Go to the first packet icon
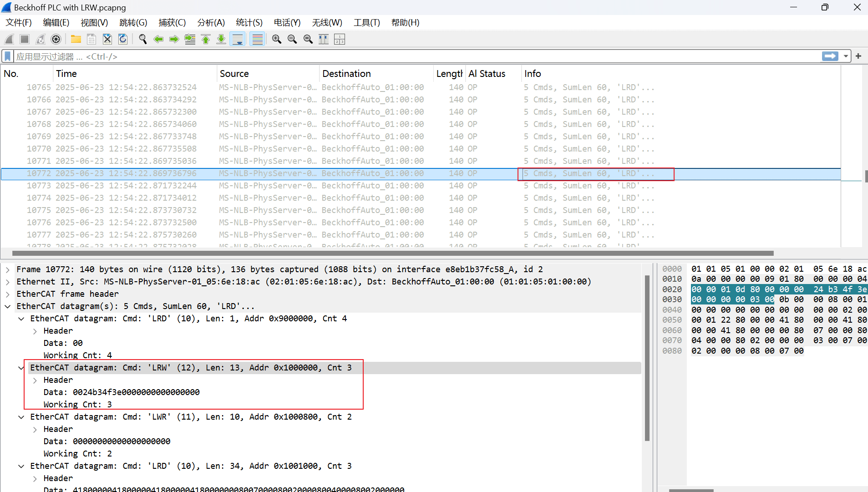Viewport: 868px width, 492px height. (x=206, y=40)
